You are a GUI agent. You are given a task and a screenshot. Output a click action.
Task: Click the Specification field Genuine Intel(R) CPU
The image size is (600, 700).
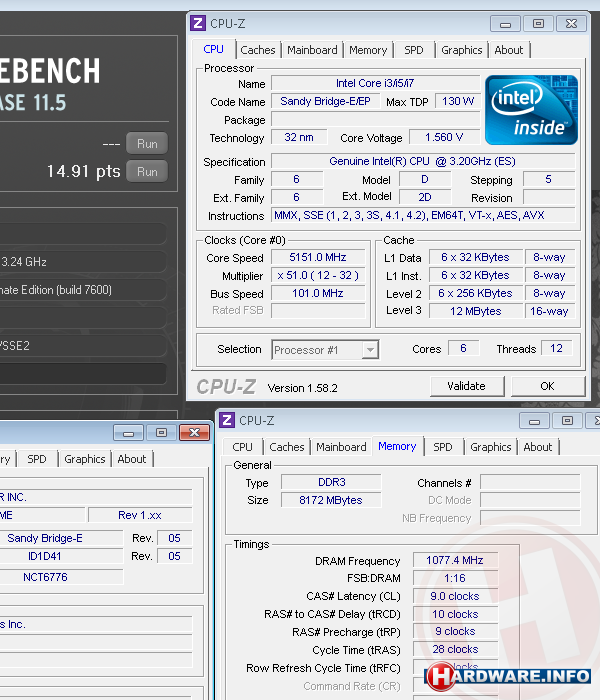coord(423,161)
